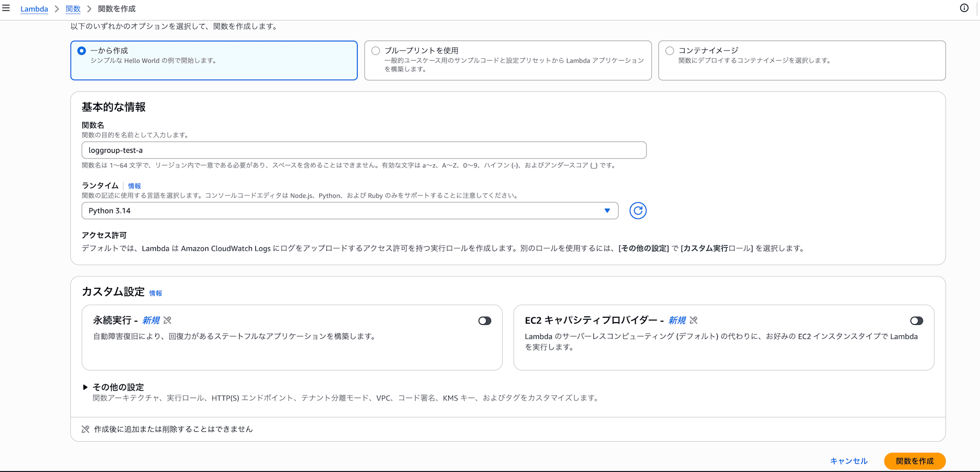Toggle the 永続実行 switch

tap(485, 321)
